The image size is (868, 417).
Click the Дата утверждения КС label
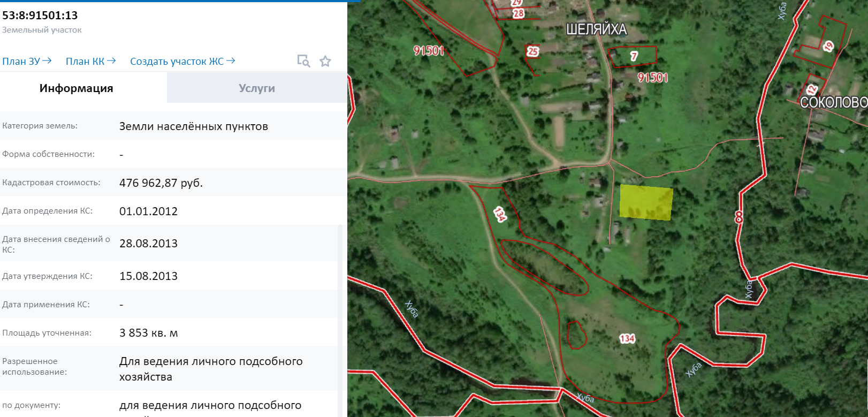point(48,276)
